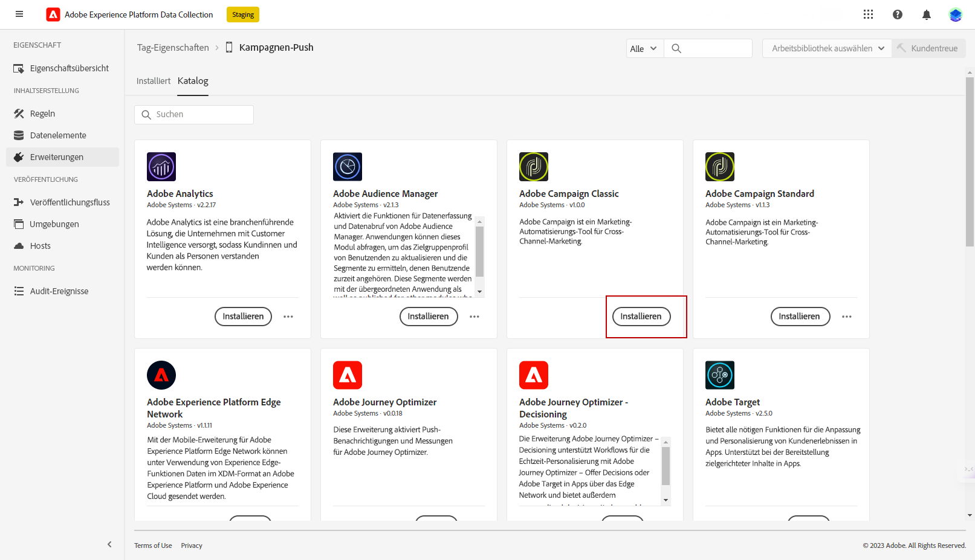Click the Adobe Audience Manager title
975x560 pixels.
click(386, 194)
